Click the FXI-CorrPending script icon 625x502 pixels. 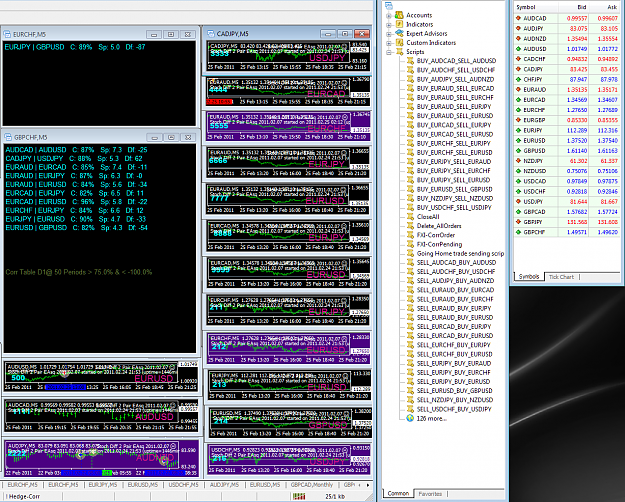410,244
